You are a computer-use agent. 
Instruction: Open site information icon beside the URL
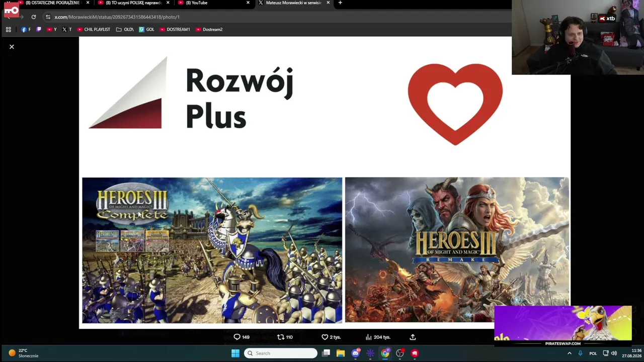click(x=48, y=17)
